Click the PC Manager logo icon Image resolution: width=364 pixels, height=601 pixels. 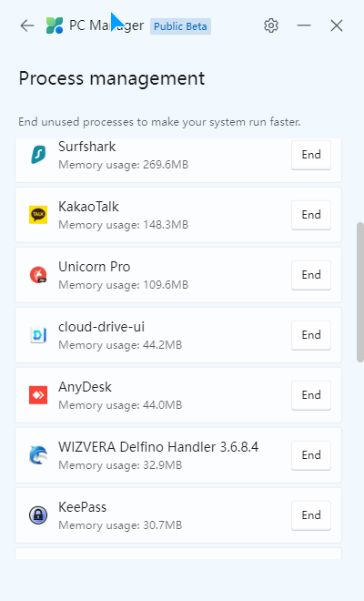click(x=55, y=25)
